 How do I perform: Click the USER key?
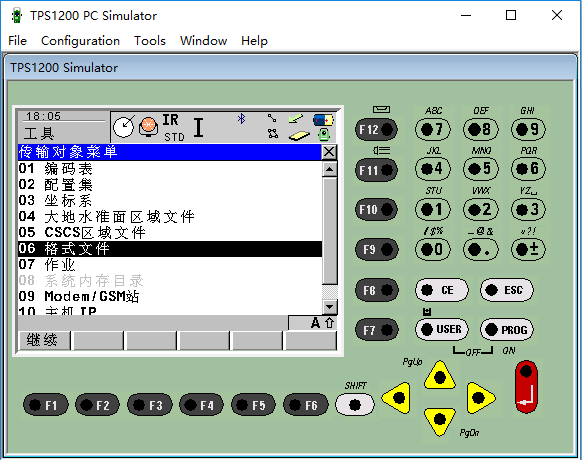pos(441,329)
